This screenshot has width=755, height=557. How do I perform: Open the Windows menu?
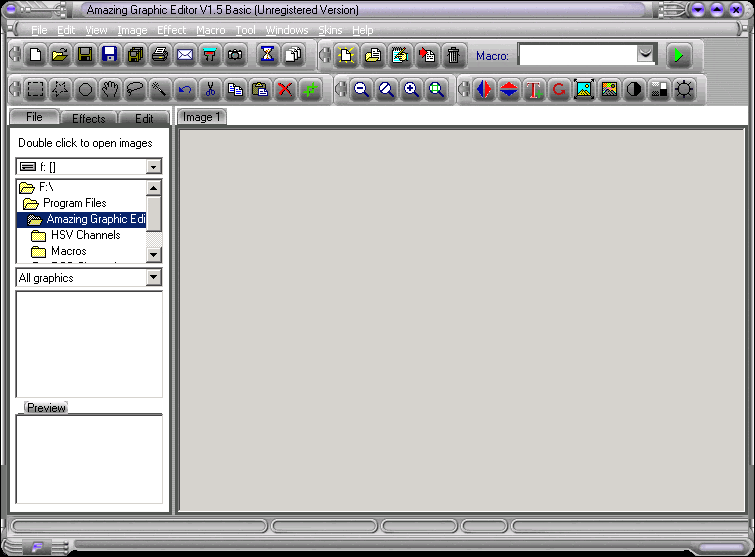click(x=286, y=30)
